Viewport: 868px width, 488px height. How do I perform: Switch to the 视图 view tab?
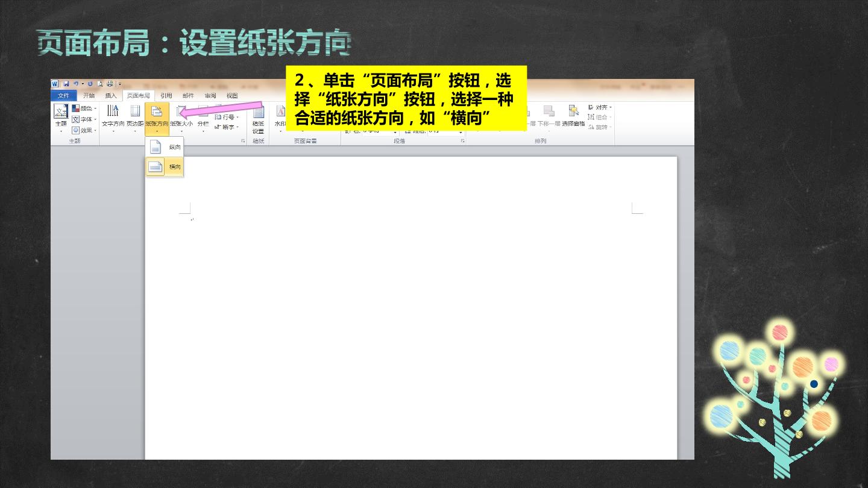coord(232,96)
